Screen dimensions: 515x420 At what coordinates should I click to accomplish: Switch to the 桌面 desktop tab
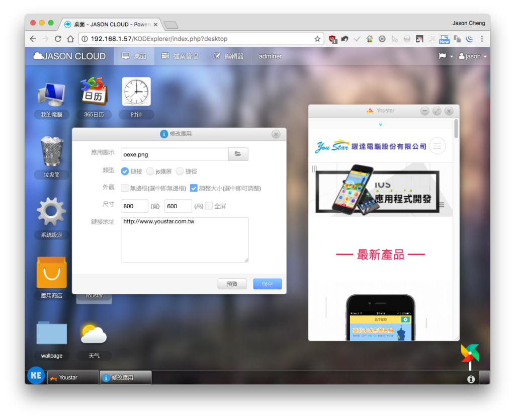coord(134,56)
